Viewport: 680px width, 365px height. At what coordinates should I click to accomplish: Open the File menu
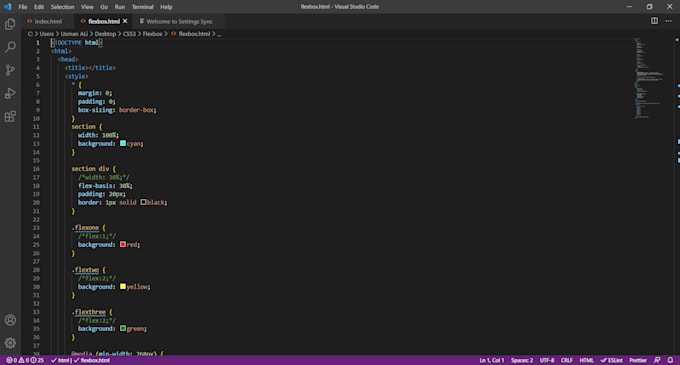click(x=23, y=7)
